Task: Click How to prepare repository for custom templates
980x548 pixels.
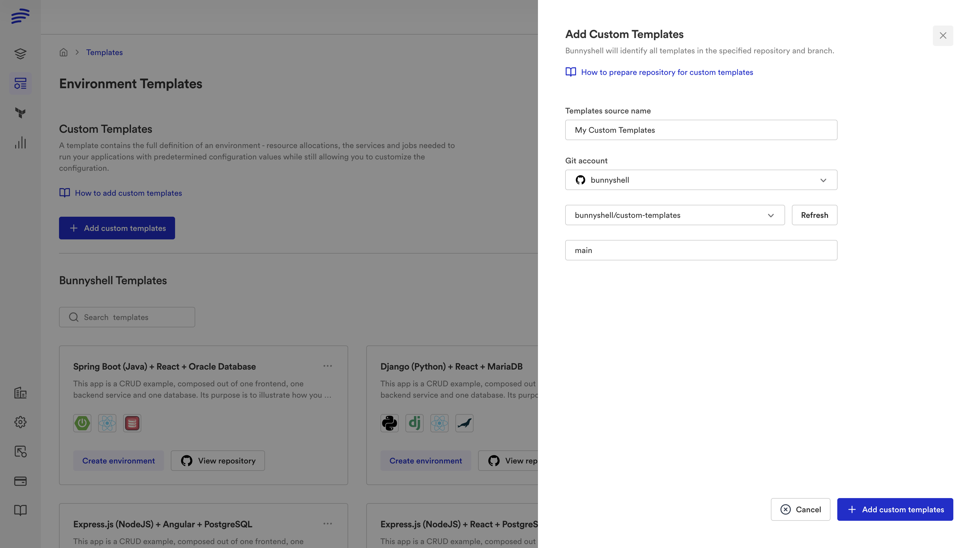Action: point(667,72)
